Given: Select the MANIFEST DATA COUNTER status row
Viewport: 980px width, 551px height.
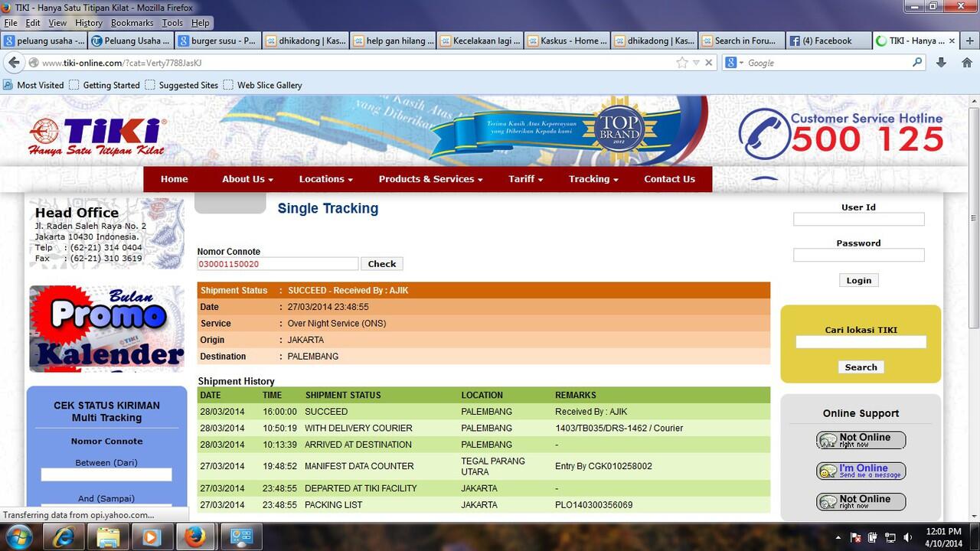Looking at the screenshot, I should click(x=484, y=466).
